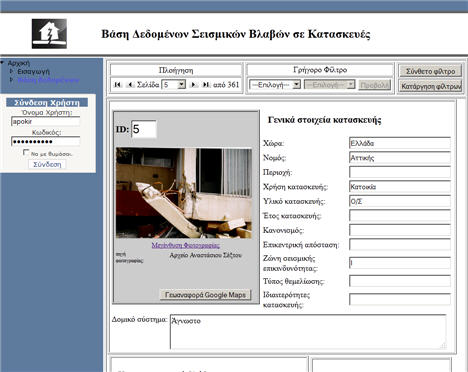468x372 pixels.
Task: Click the earthquake house logo
Action: click(49, 34)
